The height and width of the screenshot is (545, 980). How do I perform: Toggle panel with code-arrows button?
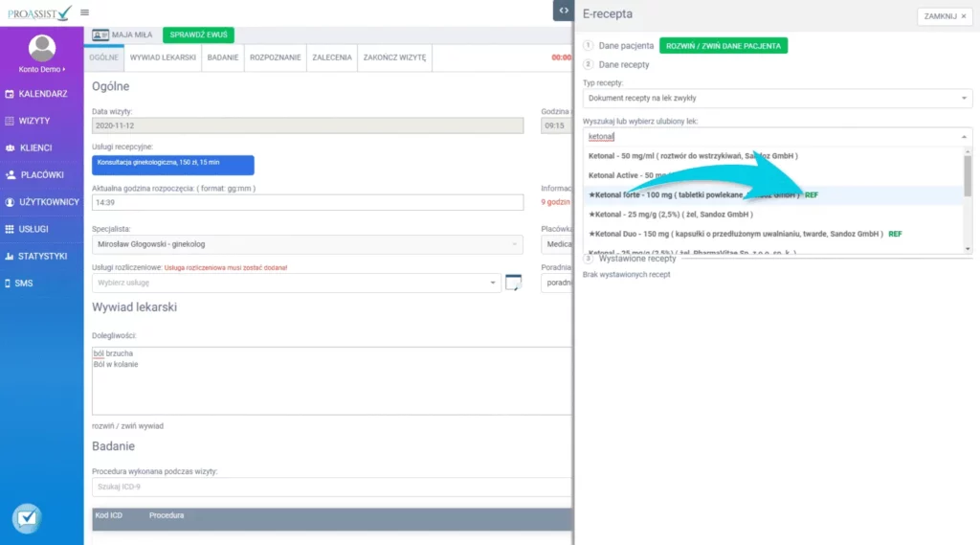pyautogui.click(x=562, y=11)
